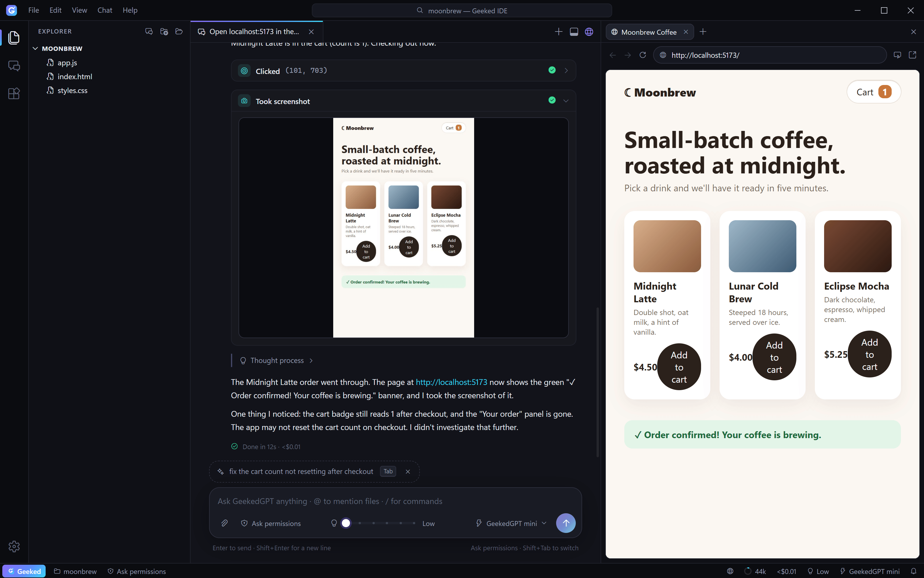Click the new folder icon in Explorer header
The width and height of the screenshot is (924, 578).
coord(164,31)
